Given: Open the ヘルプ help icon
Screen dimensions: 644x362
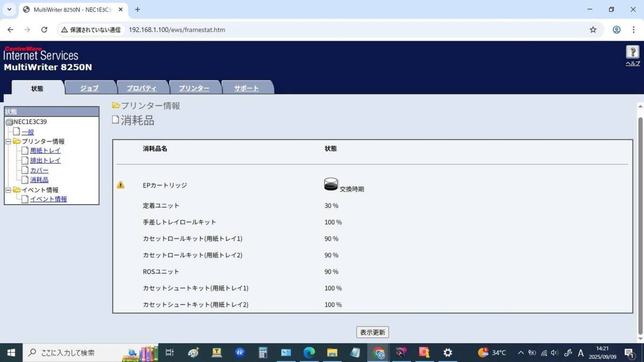Looking at the screenshot, I should [x=633, y=52].
